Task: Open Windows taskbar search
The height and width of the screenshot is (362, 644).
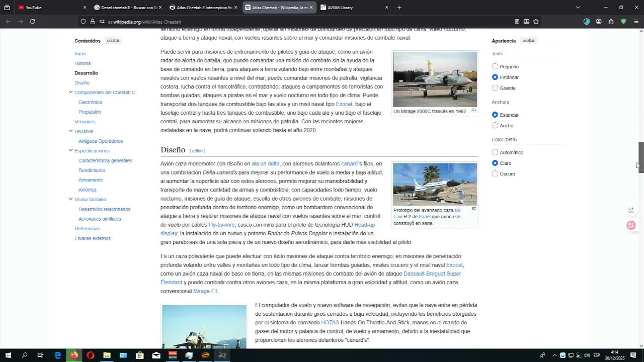Action: (x=25, y=355)
